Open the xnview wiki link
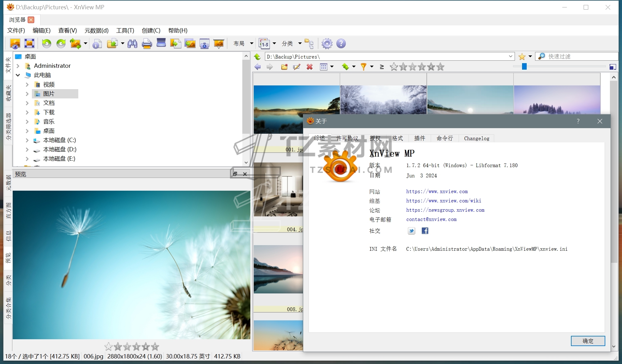622x364 pixels. click(x=444, y=201)
